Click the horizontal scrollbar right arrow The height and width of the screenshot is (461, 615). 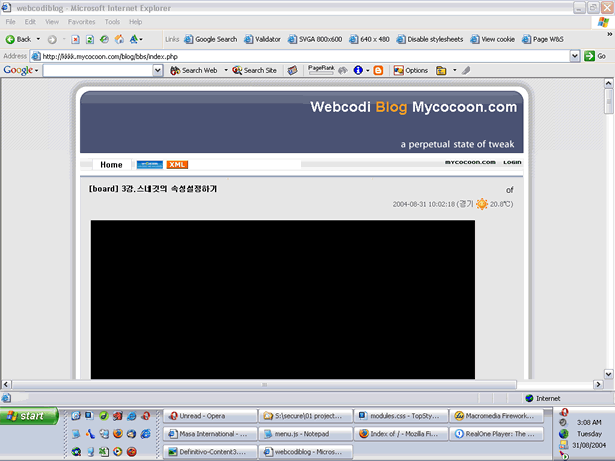[598, 384]
